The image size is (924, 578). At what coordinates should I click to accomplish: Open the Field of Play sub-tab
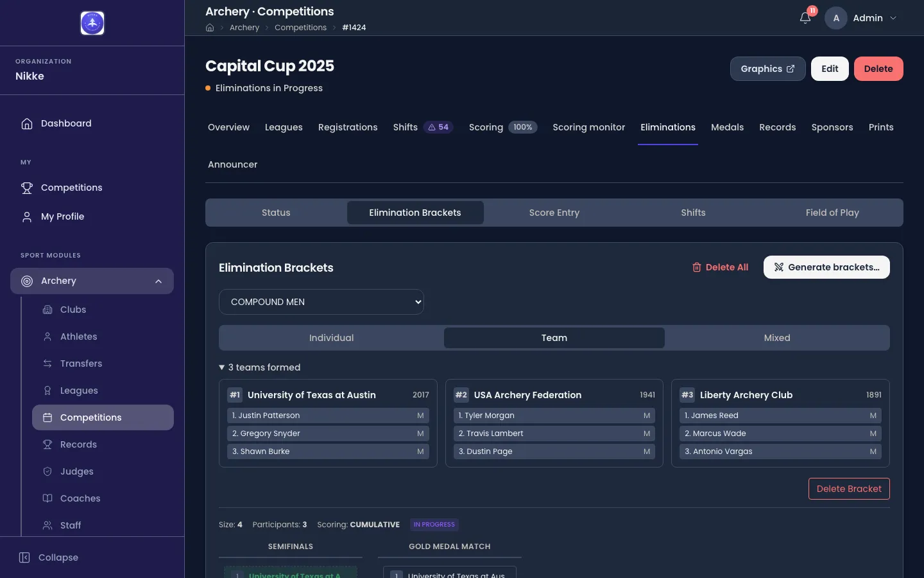click(x=832, y=213)
